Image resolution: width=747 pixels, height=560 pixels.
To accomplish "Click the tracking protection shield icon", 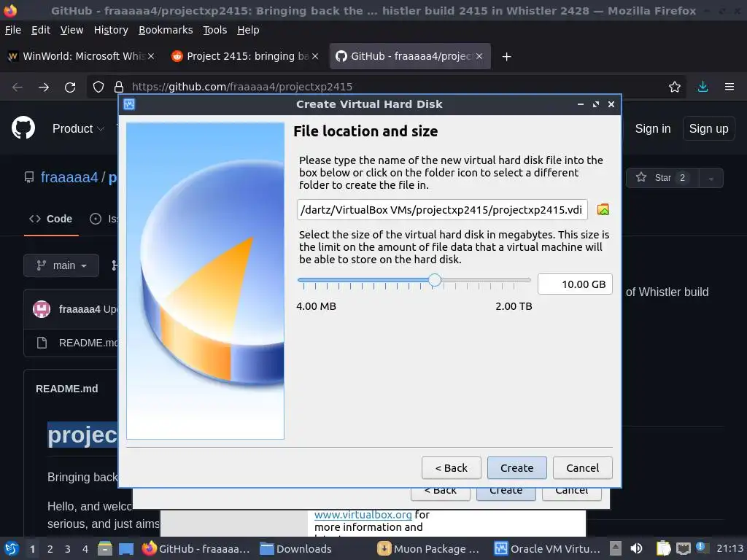I will 98,87.
